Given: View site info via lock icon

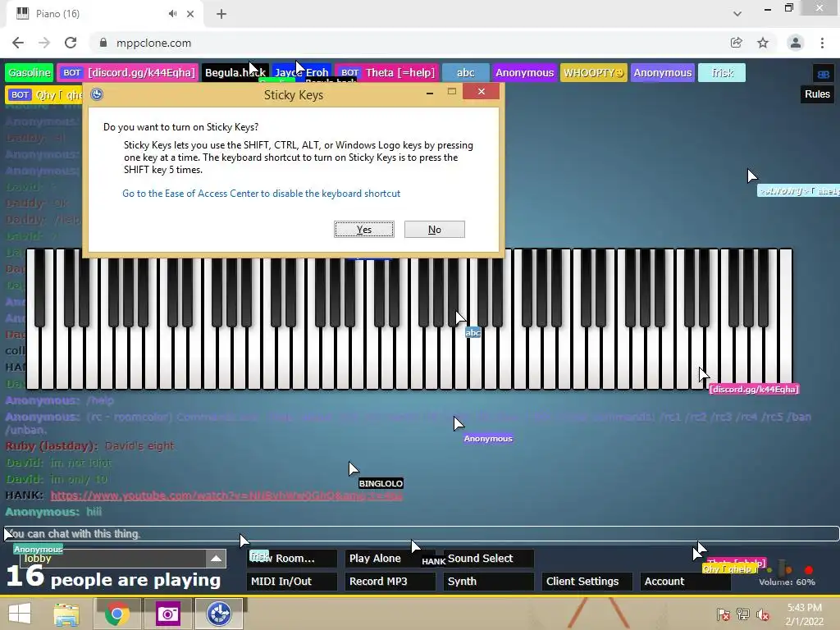Looking at the screenshot, I should (x=103, y=43).
